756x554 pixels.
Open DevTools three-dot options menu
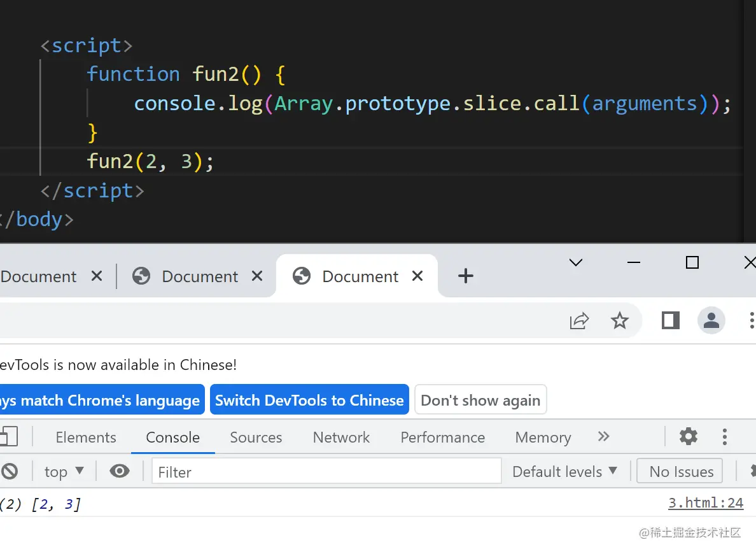(724, 437)
